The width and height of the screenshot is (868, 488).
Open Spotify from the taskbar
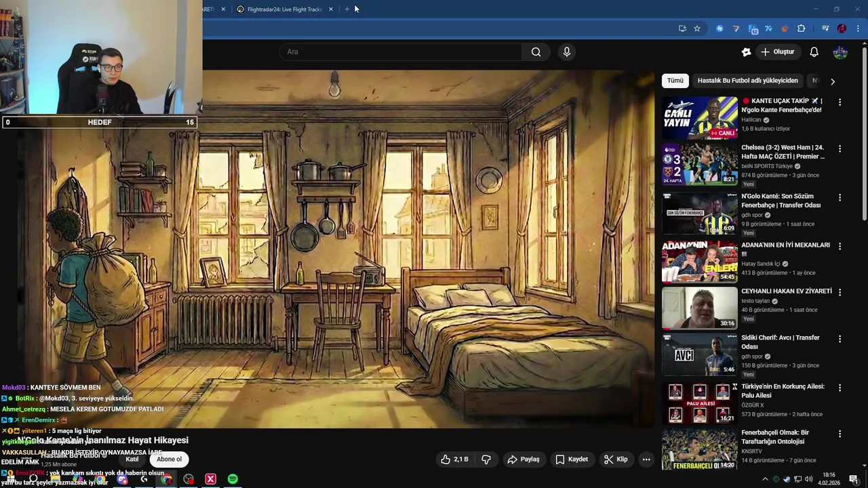coord(233,479)
